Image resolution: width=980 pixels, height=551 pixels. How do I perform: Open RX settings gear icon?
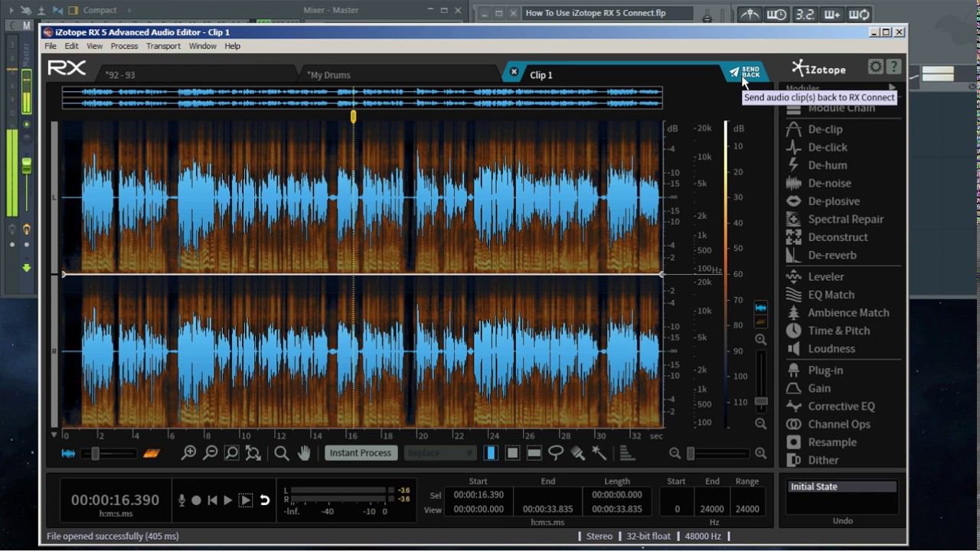click(x=875, y=67)
